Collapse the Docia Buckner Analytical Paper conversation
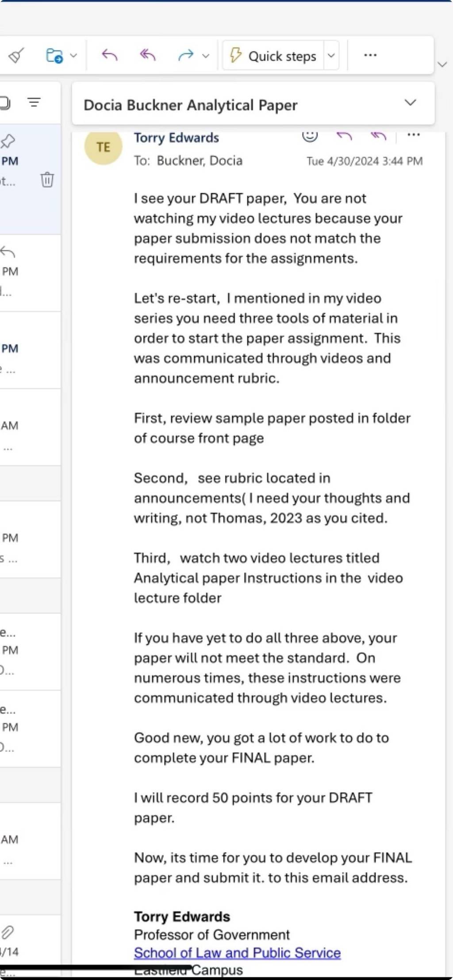The height and width of the screenshot is (980, 453). pos(410,103)
